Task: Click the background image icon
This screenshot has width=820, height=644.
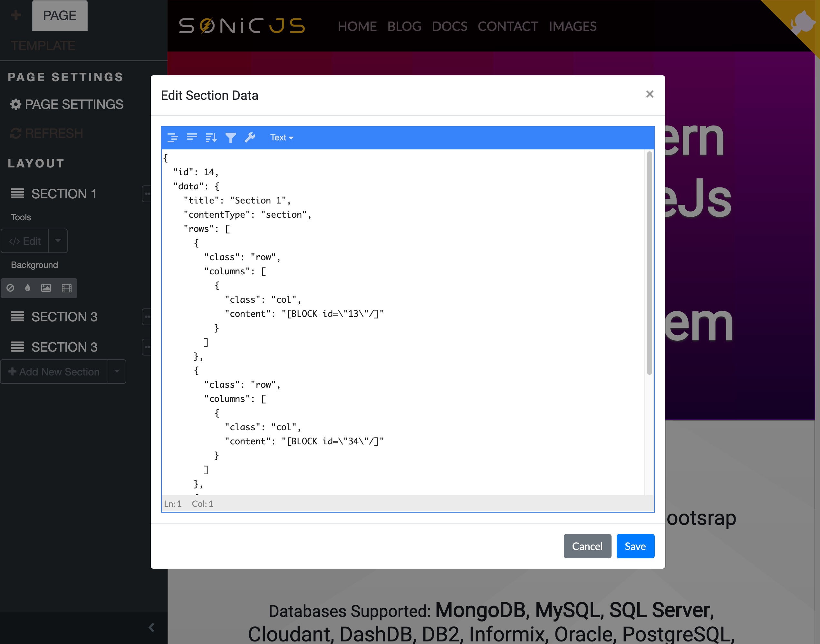Action: tap(46, 288)
